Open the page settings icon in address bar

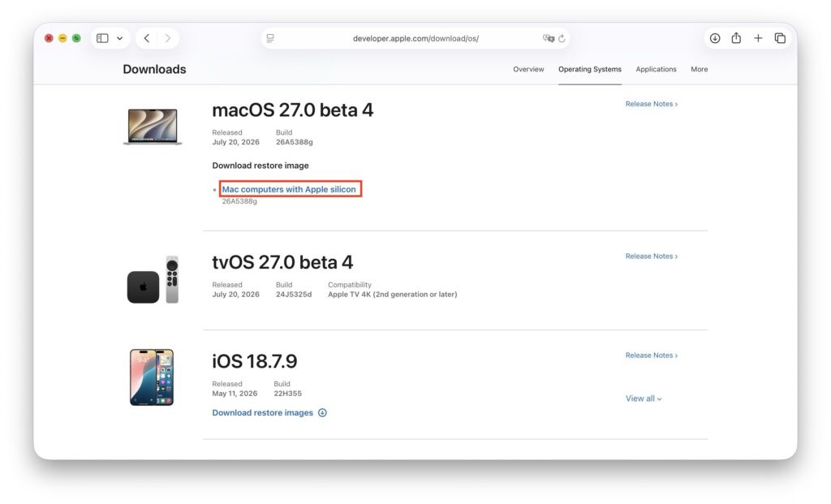[270, 38]
